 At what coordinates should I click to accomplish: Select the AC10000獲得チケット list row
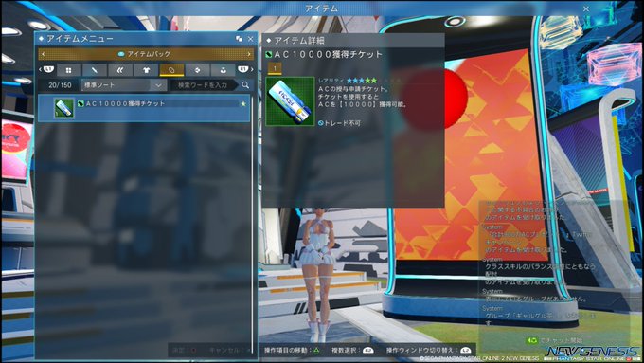coord(144,108)
